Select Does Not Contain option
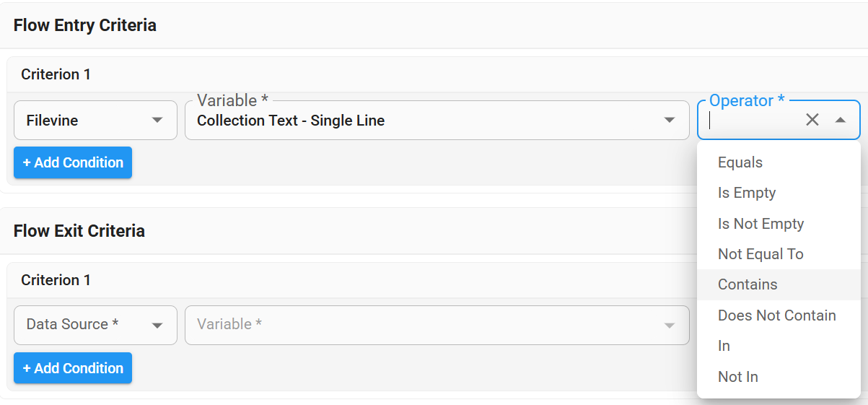Screen dimensions: 868x405 [776, 315]
